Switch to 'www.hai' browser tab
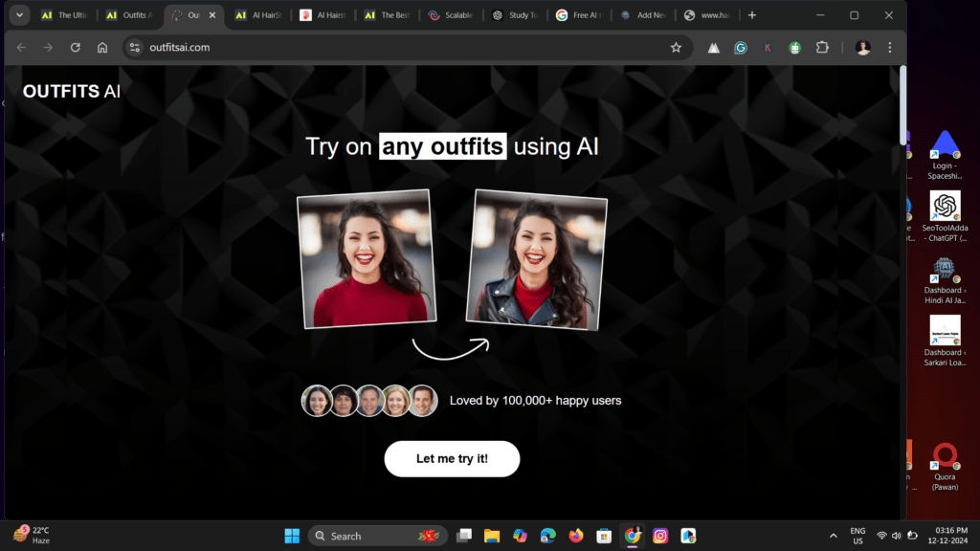 709,15
